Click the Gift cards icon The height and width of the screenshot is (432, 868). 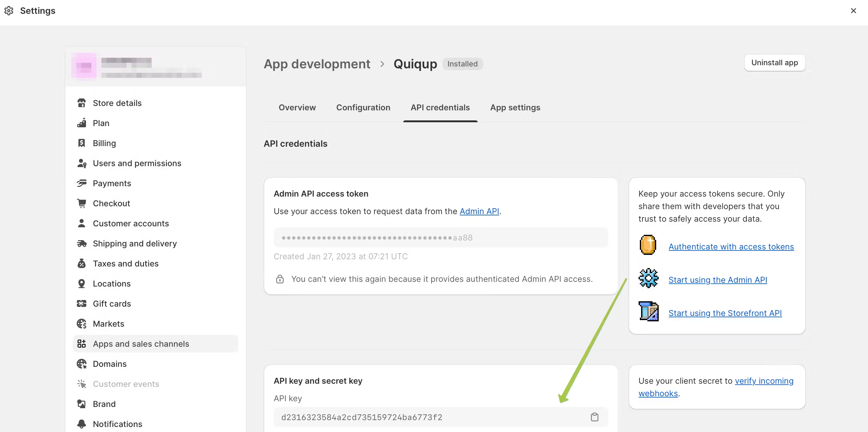pyautogui.click(x=82, y=303)
